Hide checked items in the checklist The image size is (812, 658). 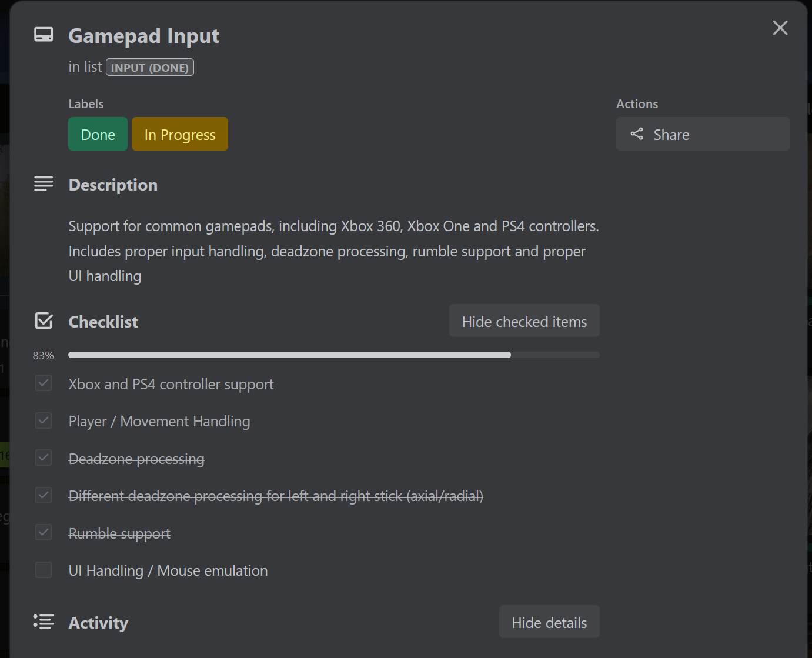[x=524, y=321]
